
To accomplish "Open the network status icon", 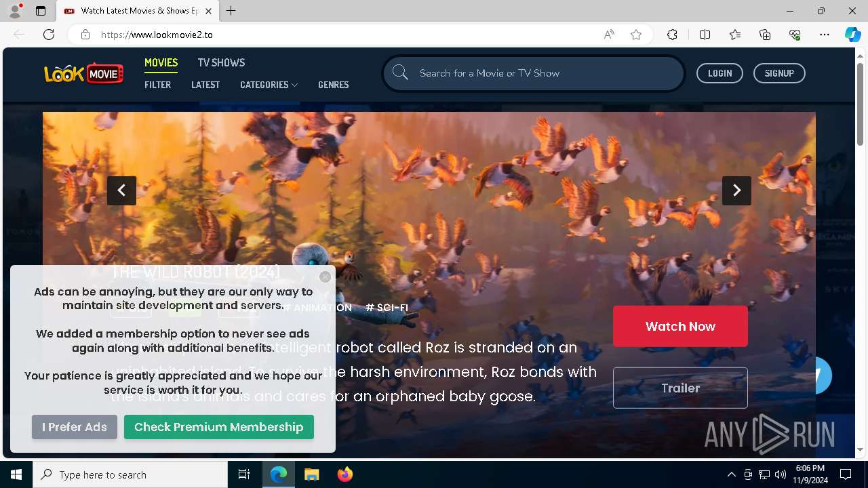I will (x=764, y=474).
